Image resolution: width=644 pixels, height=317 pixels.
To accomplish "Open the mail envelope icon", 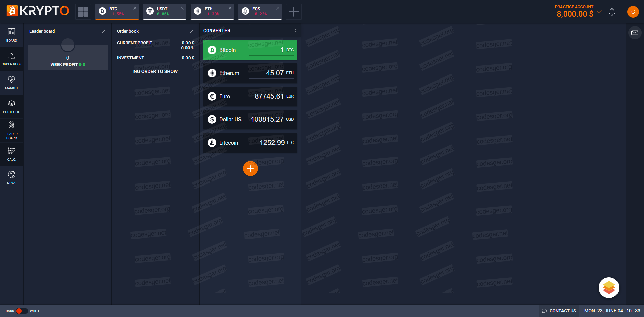I will point(635,33).
